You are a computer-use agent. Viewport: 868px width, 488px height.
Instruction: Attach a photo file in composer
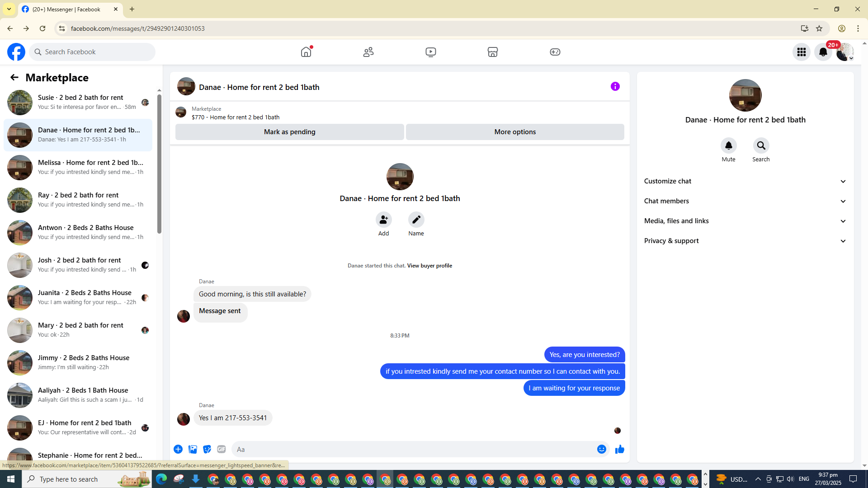pyautogui.click(x=193, y=449)
